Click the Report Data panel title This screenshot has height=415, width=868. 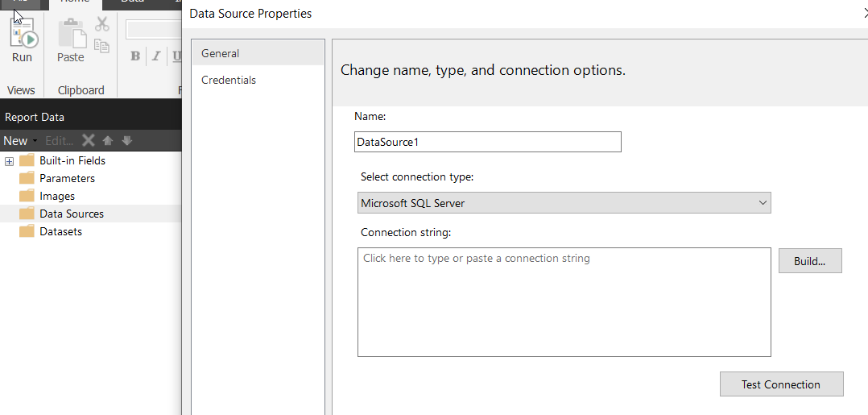point(35,118)
